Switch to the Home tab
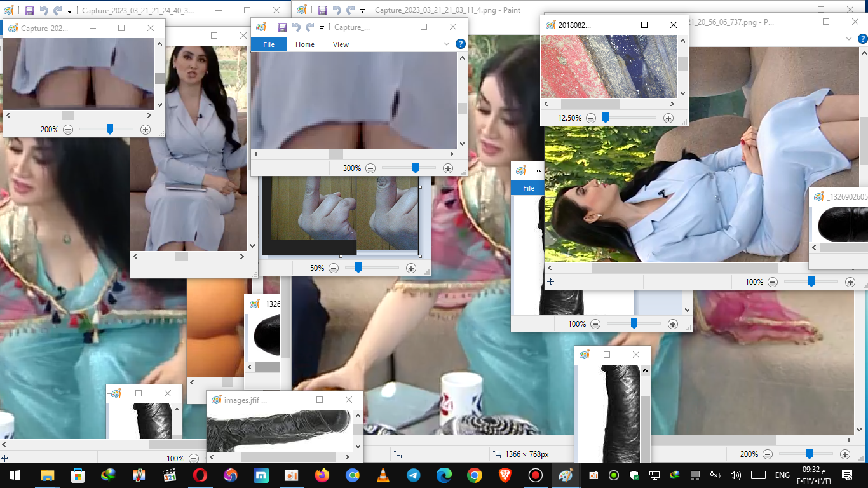 pyautogui.click(x=305, y=44)
